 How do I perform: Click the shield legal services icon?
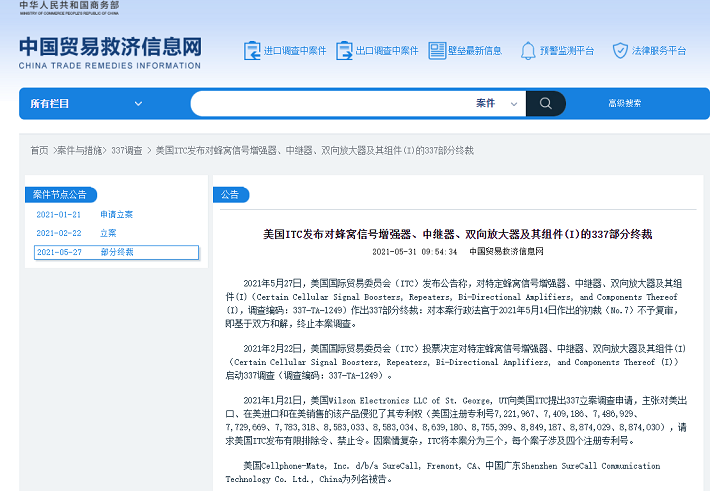pyautogui.click(x=620, y=50)
